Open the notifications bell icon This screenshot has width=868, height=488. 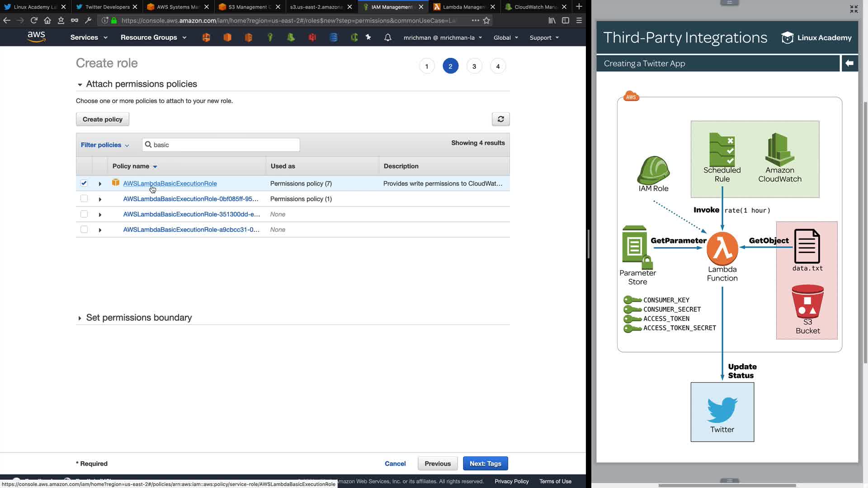pos(387,38)
